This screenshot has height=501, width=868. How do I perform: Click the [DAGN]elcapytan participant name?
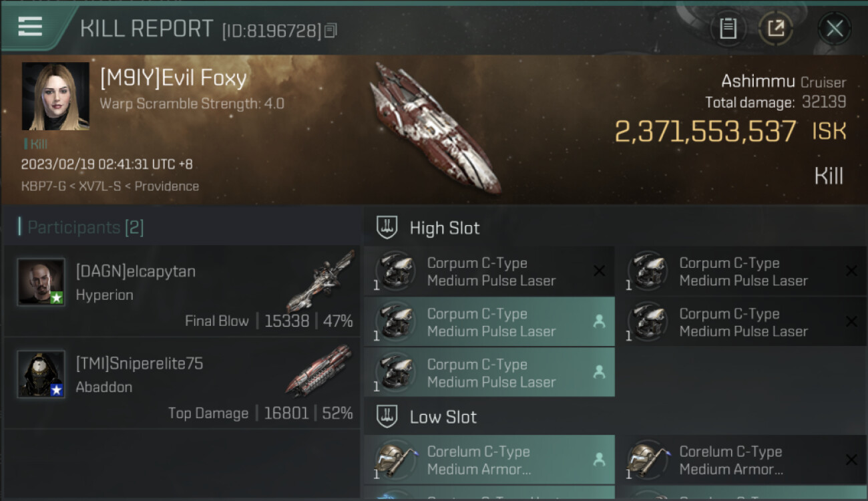(136, 272)
